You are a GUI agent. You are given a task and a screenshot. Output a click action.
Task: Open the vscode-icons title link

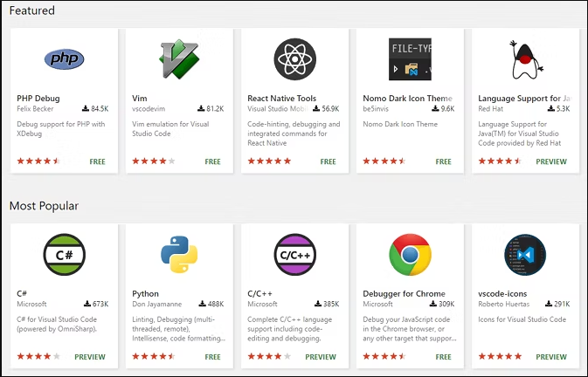[x=502, y=293]
